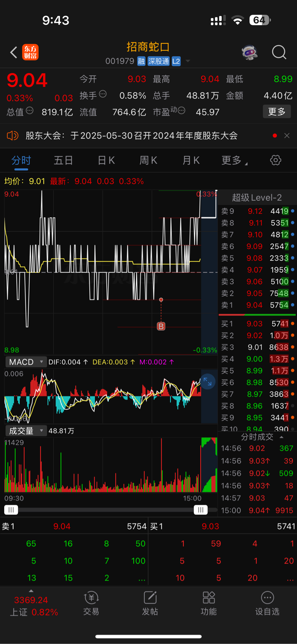Tap the B buy marker on chart
Image resolution: width=297 pixels, height=644 pixels.
161,326
